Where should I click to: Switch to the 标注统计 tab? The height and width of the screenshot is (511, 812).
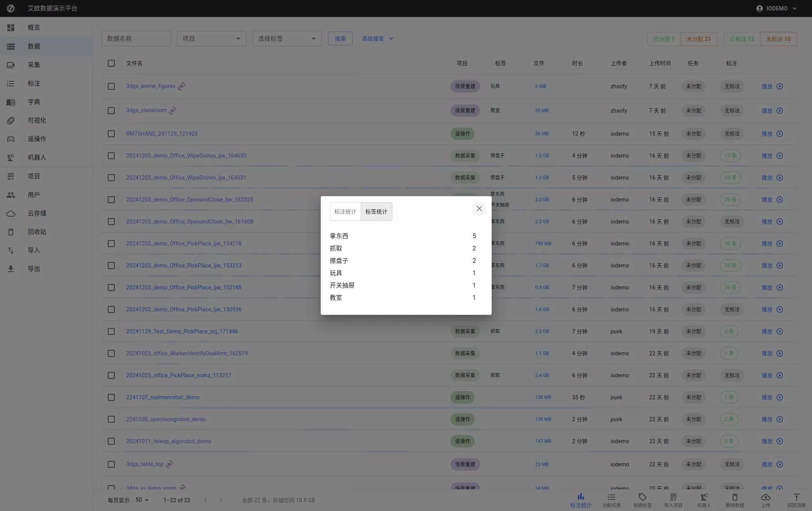click(x=345, y=212)
